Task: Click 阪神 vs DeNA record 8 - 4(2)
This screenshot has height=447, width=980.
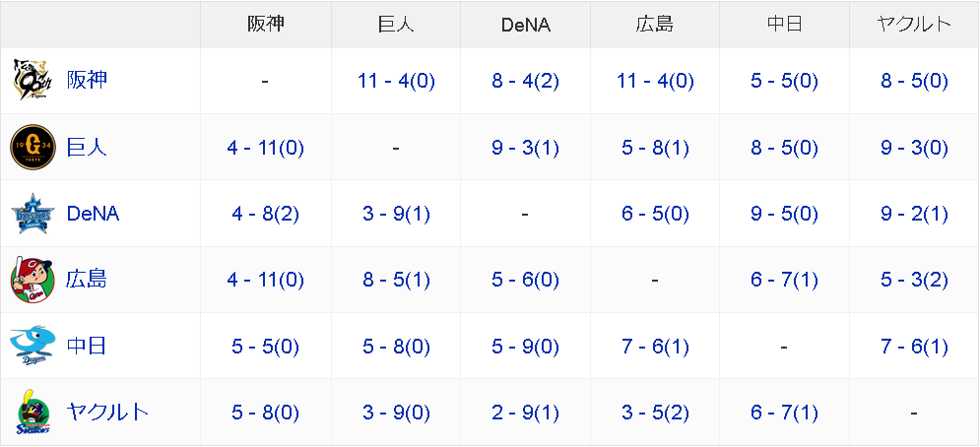Action: tap(525, 82)
